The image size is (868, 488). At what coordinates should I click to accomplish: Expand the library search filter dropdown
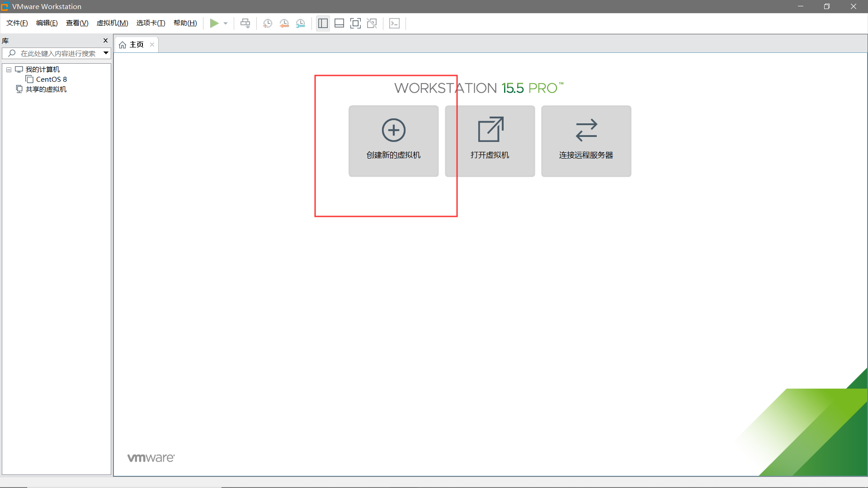point(106,53)
